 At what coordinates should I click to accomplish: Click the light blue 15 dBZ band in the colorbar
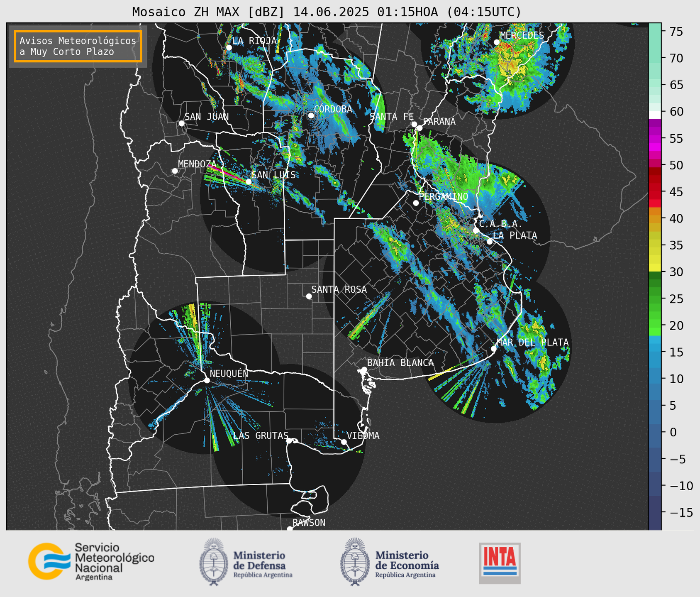click(655, 352)
